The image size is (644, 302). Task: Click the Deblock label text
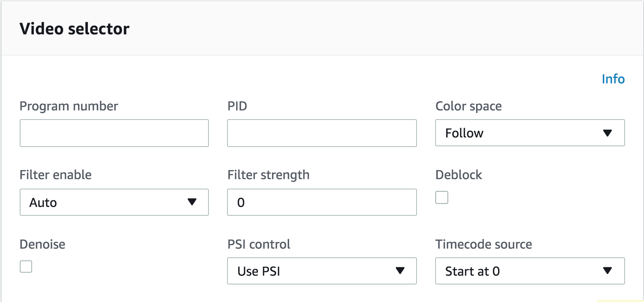pos(459,175)
